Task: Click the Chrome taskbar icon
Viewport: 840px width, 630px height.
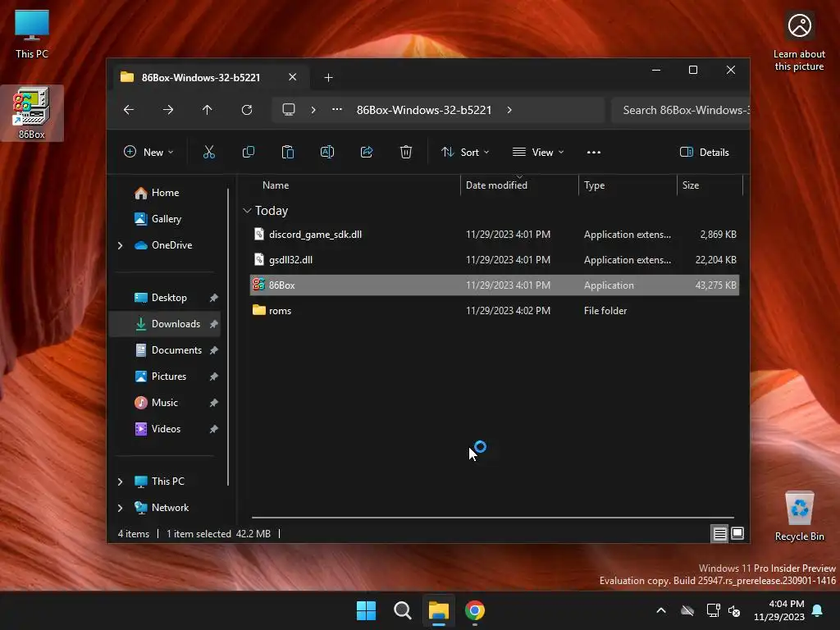Action: coord(475,610)
